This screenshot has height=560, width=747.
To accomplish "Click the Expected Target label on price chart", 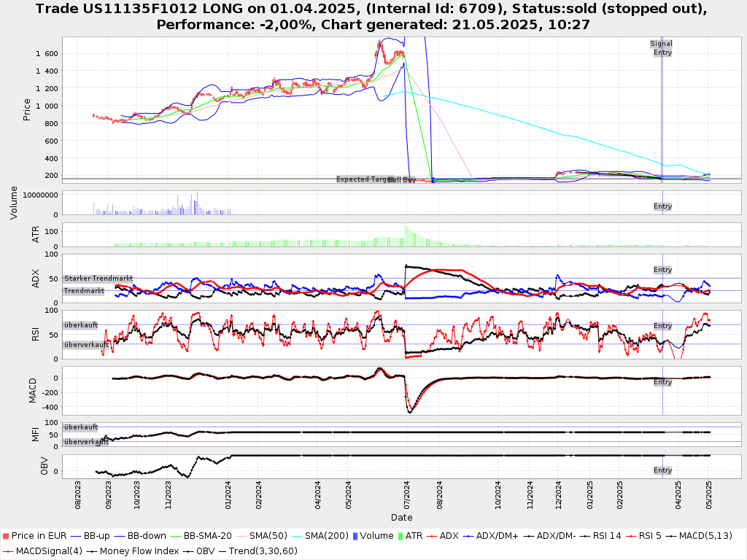I will [364, 179].
